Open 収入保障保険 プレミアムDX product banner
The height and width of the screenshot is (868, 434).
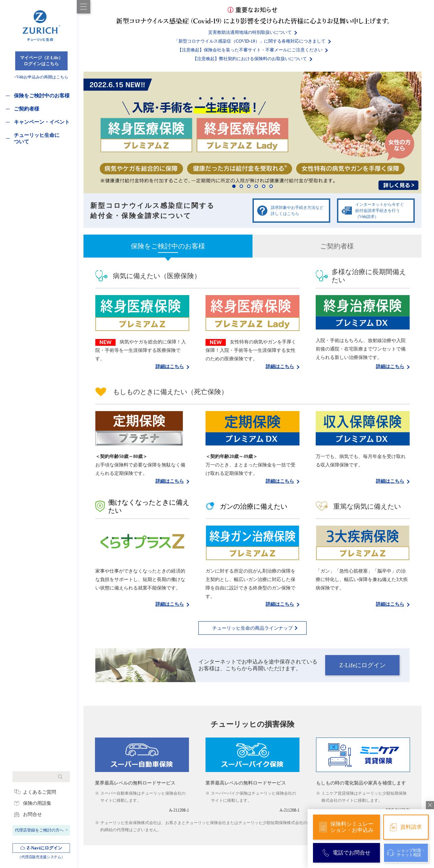363,428
